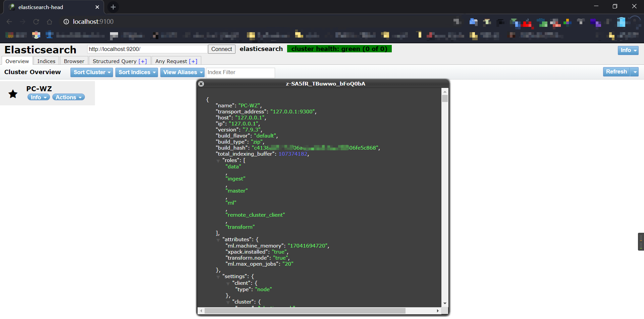The width and height of the screenshot is (644, 319).
Task: Click the "ingest" role entry
Action: [x=235, y=179]
